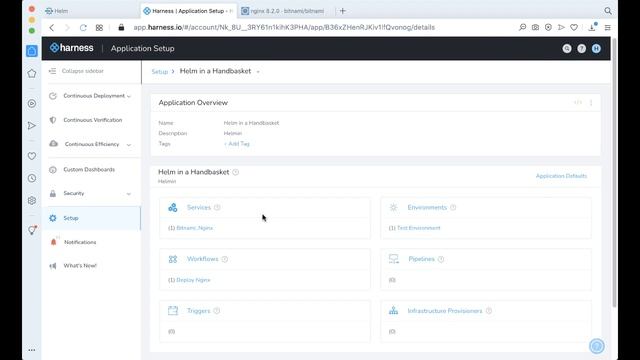Reload the page
Screen dimensions: 640x360
point(83,27)
